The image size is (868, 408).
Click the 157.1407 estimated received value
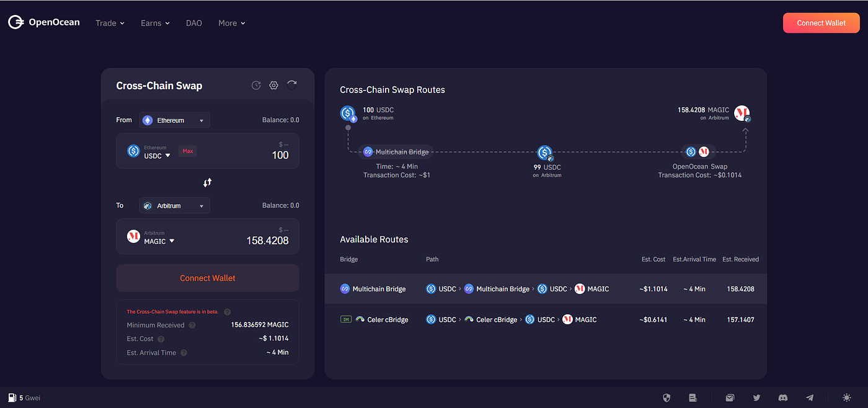click(740, 320)
